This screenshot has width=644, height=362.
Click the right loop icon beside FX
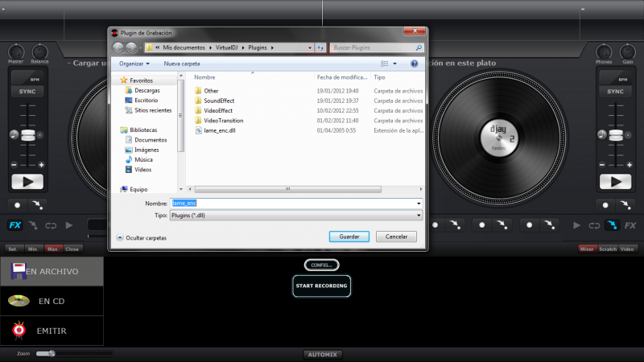594,225
